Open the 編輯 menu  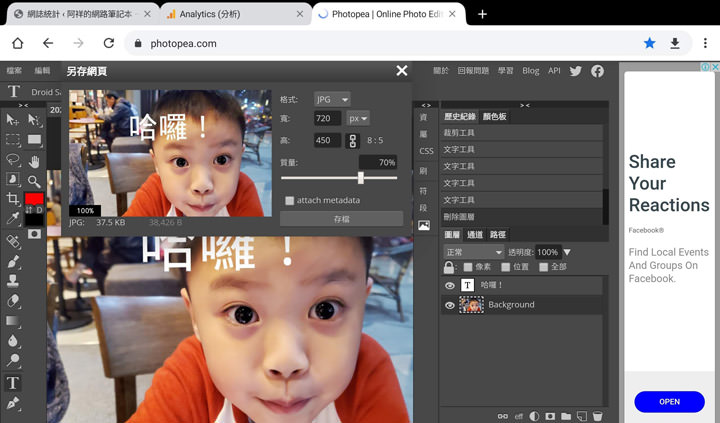(42, 71)
